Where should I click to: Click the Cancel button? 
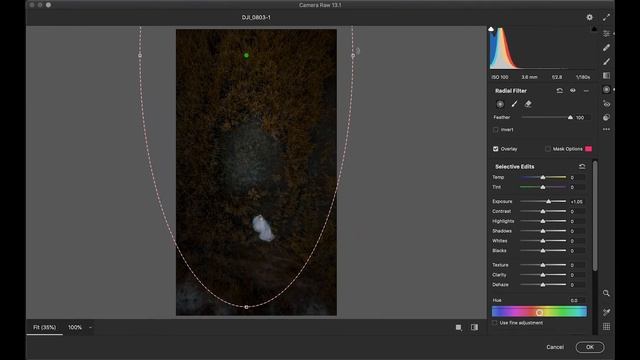[555, 347]
